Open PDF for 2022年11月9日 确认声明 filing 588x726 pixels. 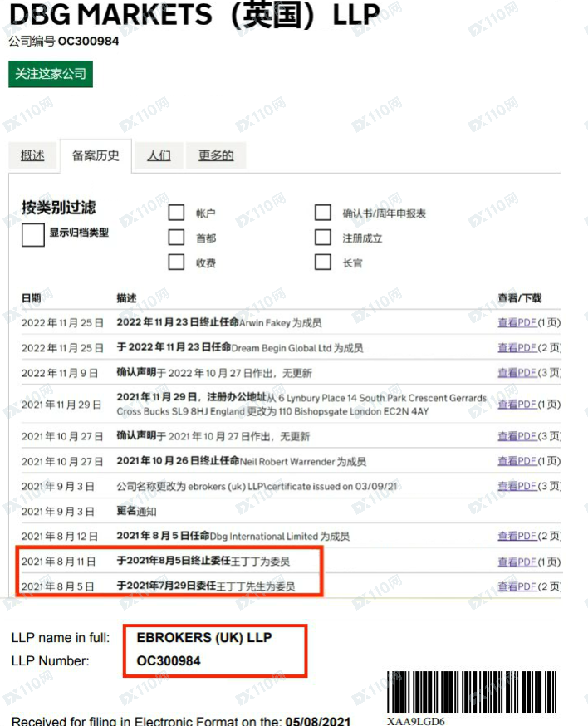coord(517,373)
